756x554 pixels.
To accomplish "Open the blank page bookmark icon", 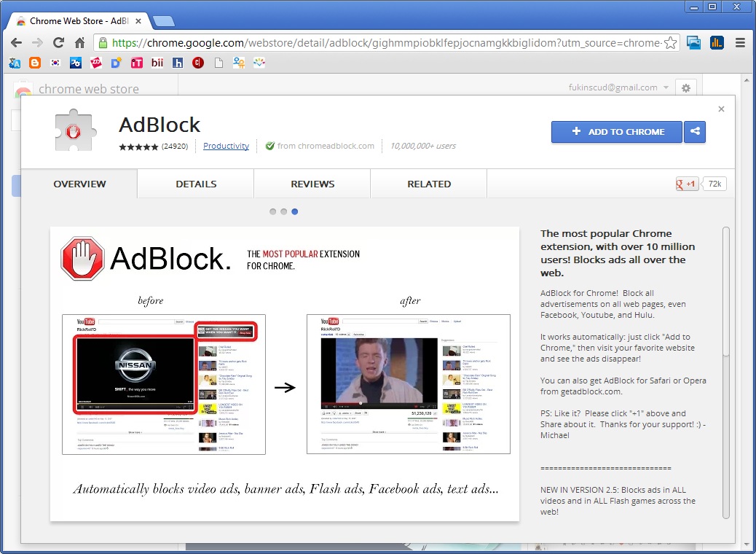I will pos(218,63).
